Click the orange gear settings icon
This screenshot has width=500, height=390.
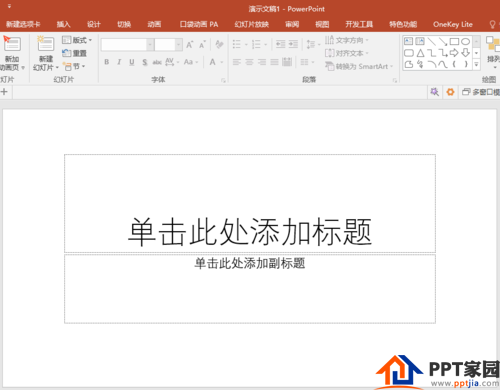coord(450,92)
